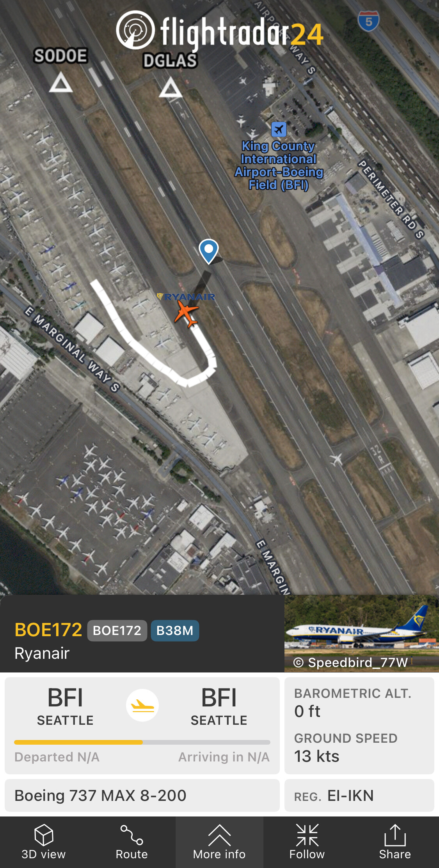This screenshot has height=868, width=439.
Task: Open the King County Airport marker icon
Action: pos(279,129)
